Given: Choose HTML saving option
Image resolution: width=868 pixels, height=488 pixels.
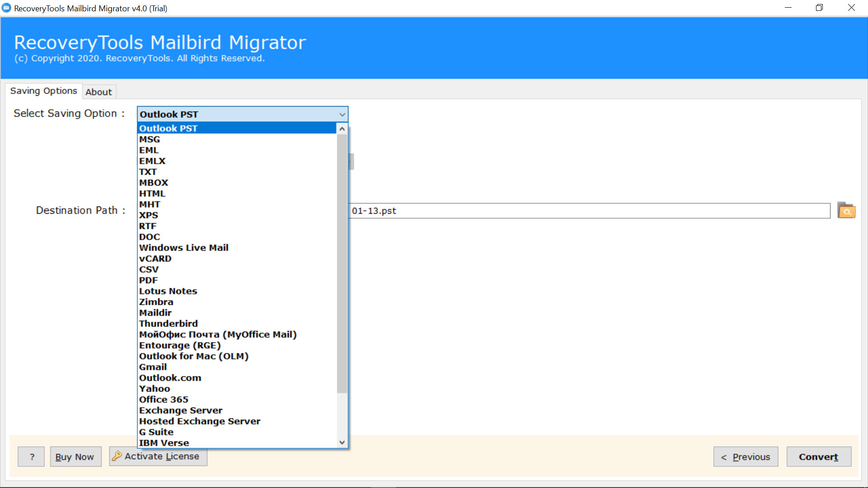Looking at the screenshot, I should click(237, 193).
